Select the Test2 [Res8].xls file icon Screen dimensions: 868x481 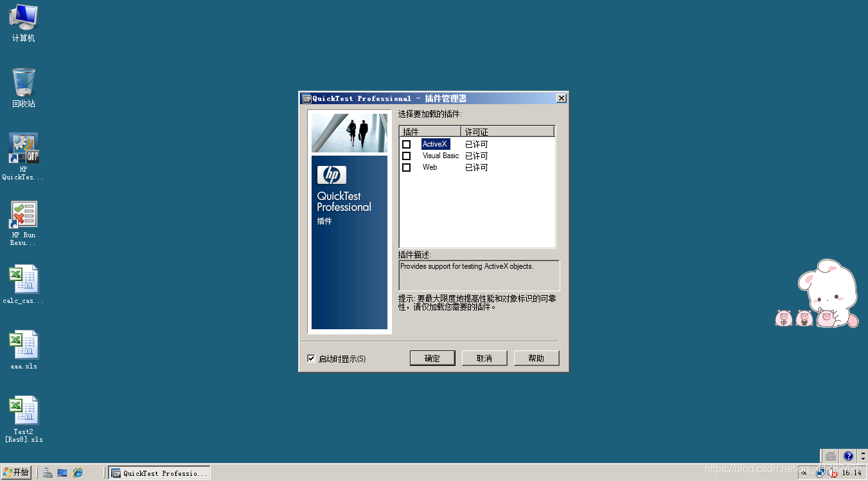(x=24, y=419)
